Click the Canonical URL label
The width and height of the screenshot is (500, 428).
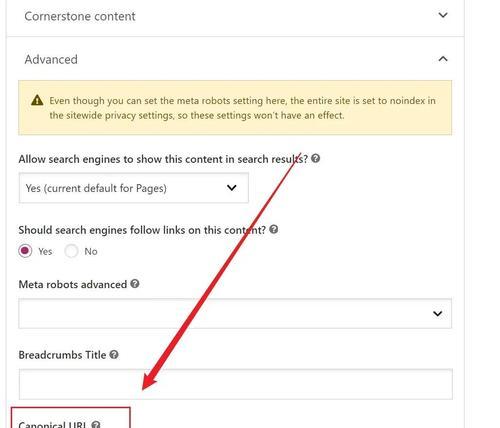pos(53,424)
